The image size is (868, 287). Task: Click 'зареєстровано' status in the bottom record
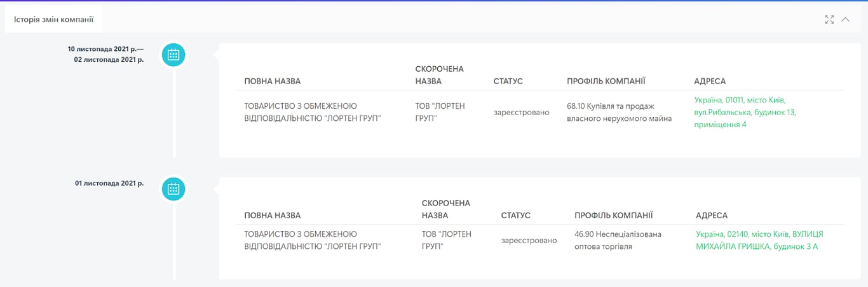[529, 241]
